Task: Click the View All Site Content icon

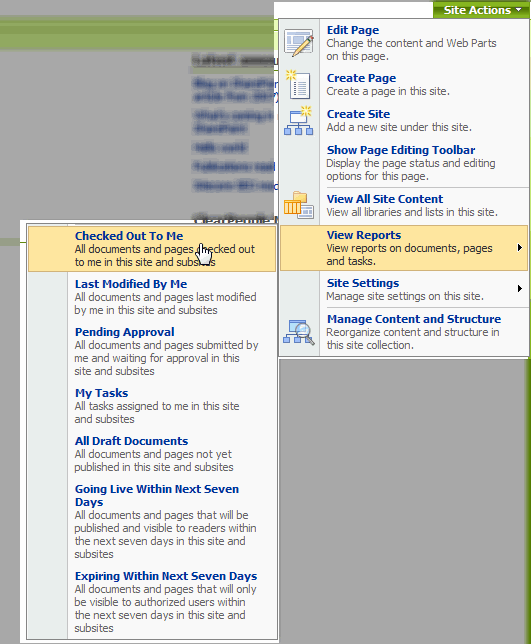Action: (x=299, y=205)
